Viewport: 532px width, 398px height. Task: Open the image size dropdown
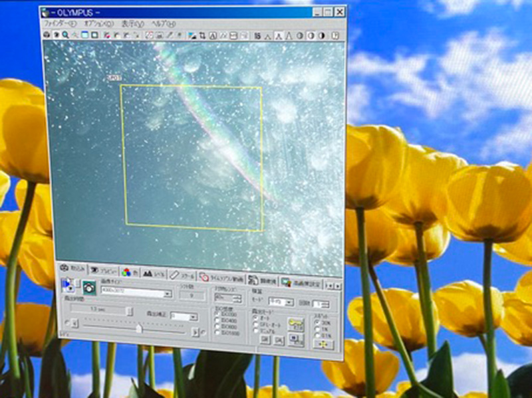pyautogui.click(x=168, y=293)
